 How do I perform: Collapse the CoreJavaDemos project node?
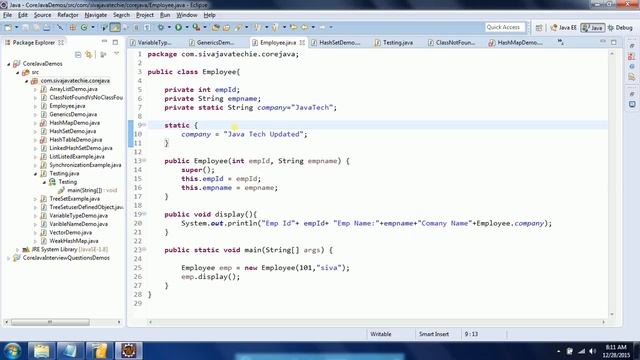tap(9, 64)
